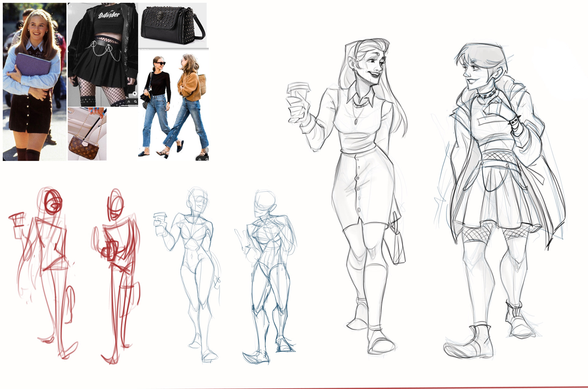Click the search magnifier on jeans street photo
This screenshot has height=389, width=588.
pos(207,159)
